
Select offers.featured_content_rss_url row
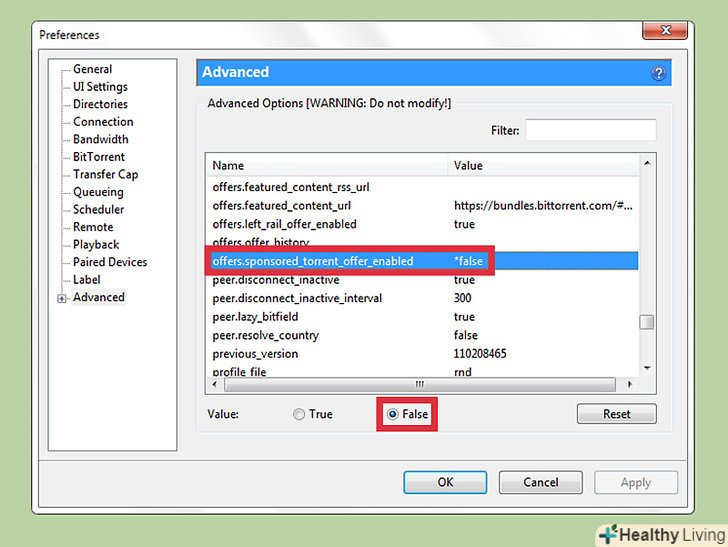422,187
